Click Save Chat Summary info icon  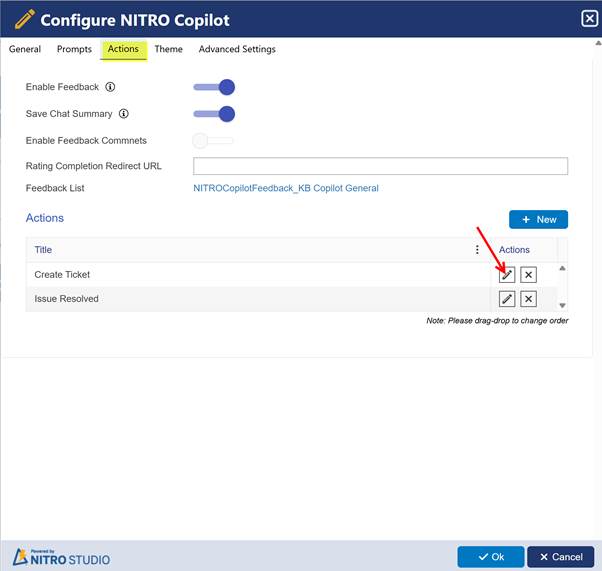pos(124,114)
